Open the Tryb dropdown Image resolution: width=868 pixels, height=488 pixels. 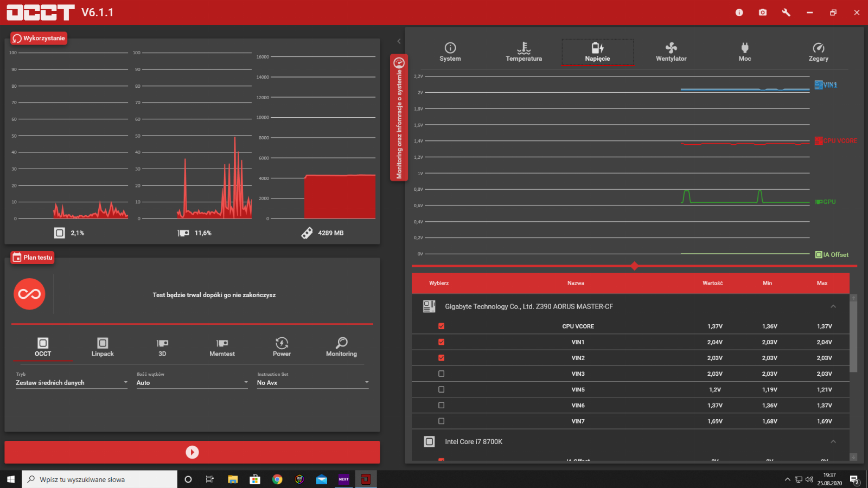coord(72,383)
